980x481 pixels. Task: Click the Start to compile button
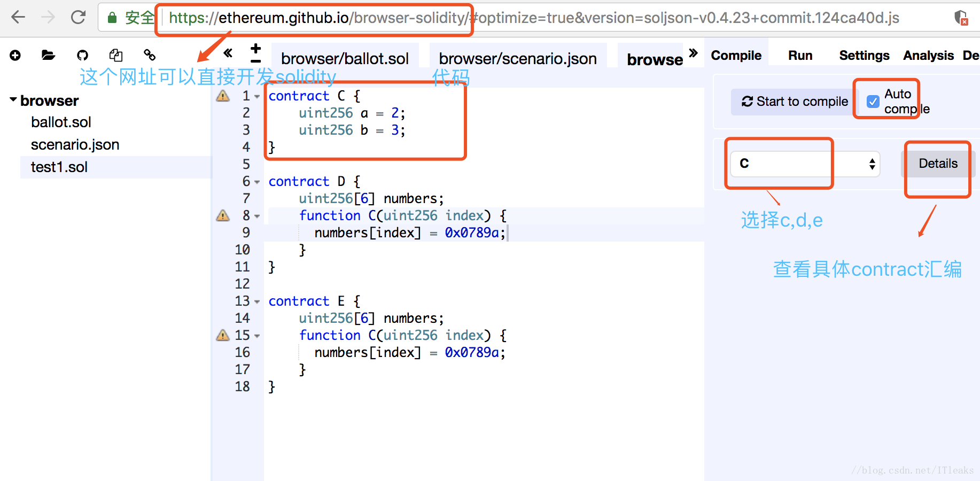coord(795,102)
